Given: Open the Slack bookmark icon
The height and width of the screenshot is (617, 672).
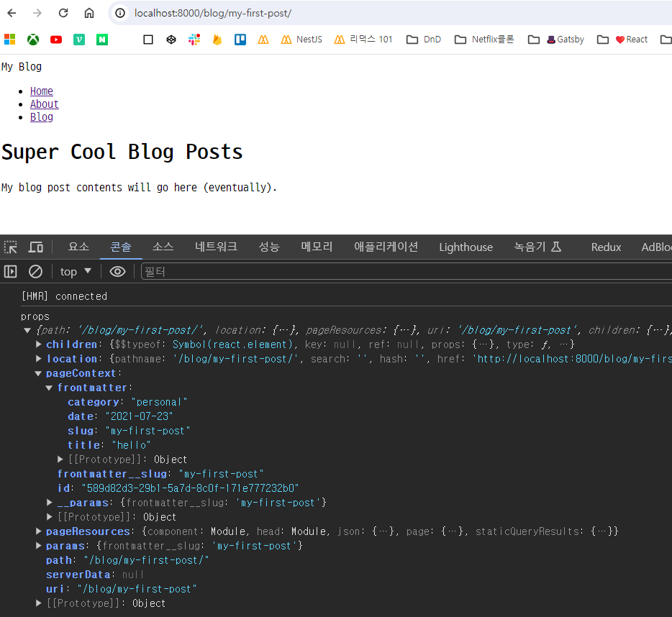Looking at the screenshot, I should click(194, 40).
